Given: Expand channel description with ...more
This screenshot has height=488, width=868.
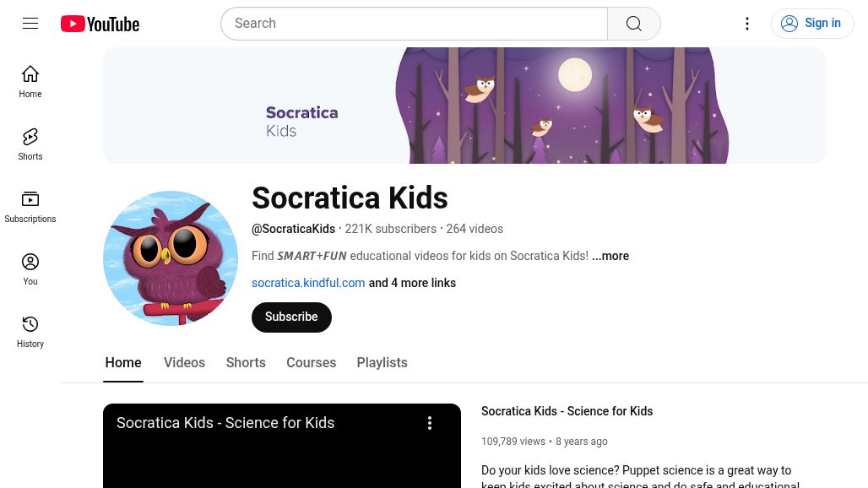Looking at the screenshot, I should click(x=610, y=256).
